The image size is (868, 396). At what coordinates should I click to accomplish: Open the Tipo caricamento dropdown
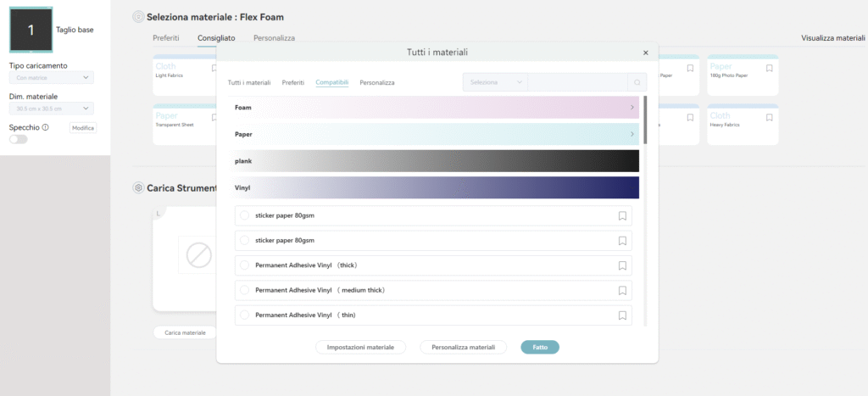[51, 78]
